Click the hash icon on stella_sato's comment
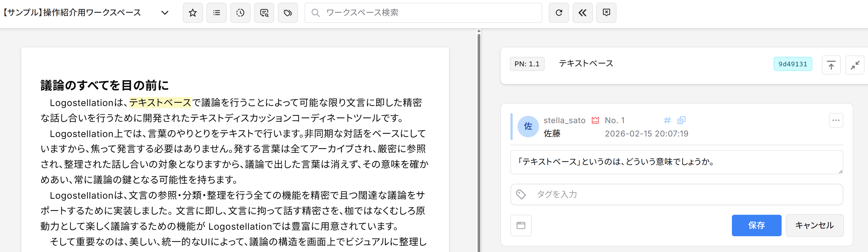The image size is (868, 252). [668, 120]
